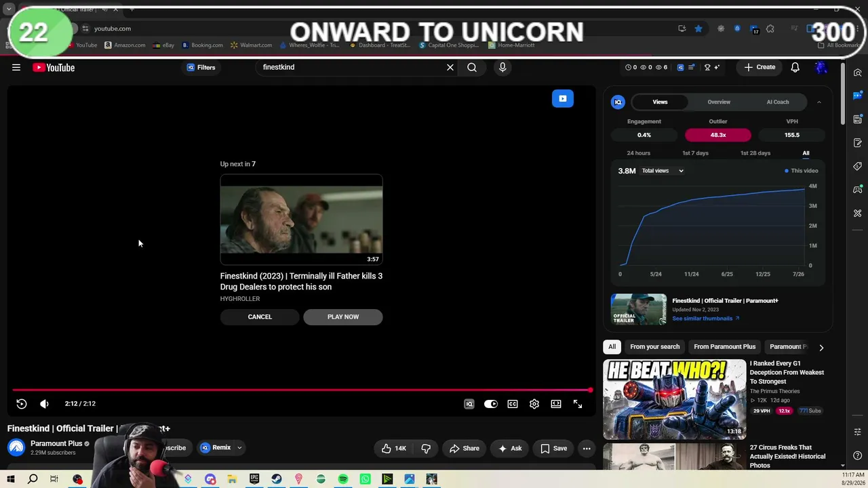Follow the See similar thumbnails link
The image size is (868, 488).
pyautogui.click(x=705, y=319)
